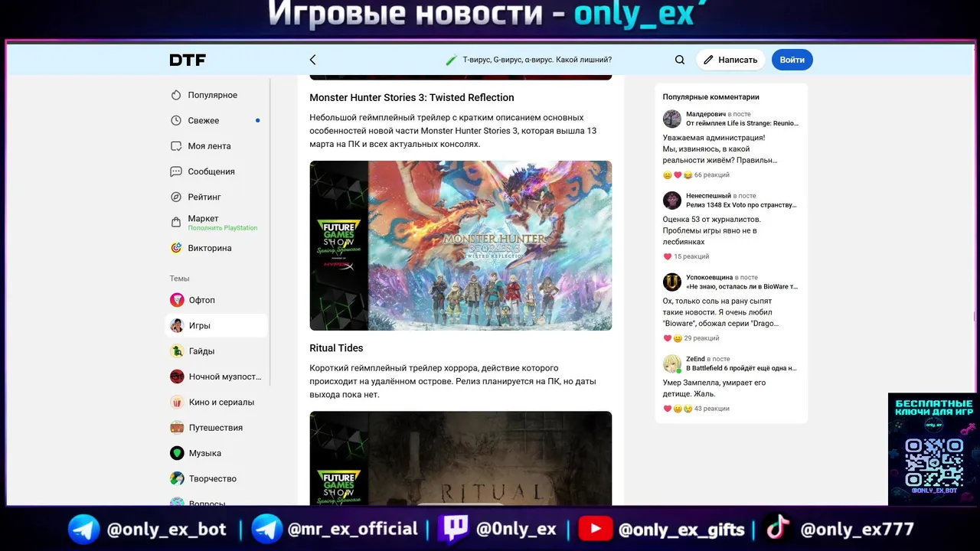Click the Моя лента feed icon
980x551 pixels.
(176, 146)
